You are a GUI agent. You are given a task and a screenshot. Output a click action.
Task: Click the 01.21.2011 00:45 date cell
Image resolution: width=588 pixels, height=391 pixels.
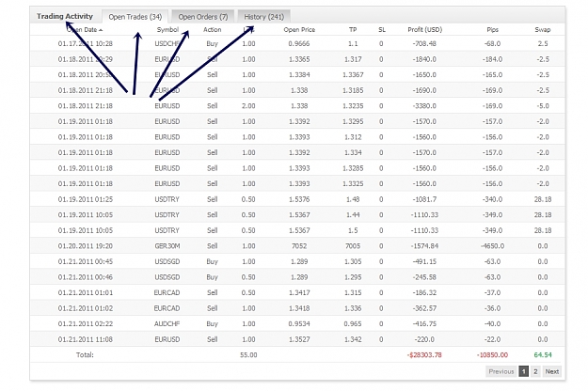tap(85, 262)
